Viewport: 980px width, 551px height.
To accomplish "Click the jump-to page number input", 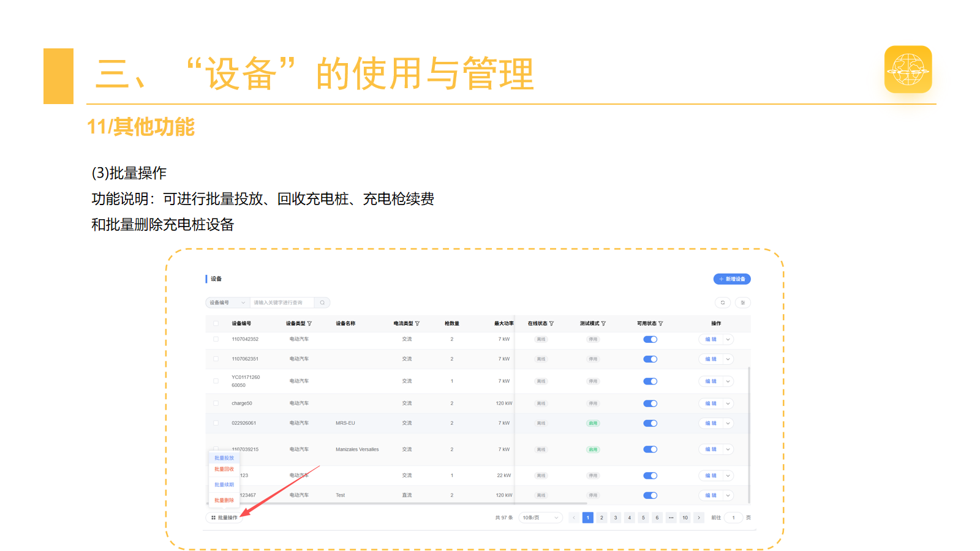I will tap(733, 517).
